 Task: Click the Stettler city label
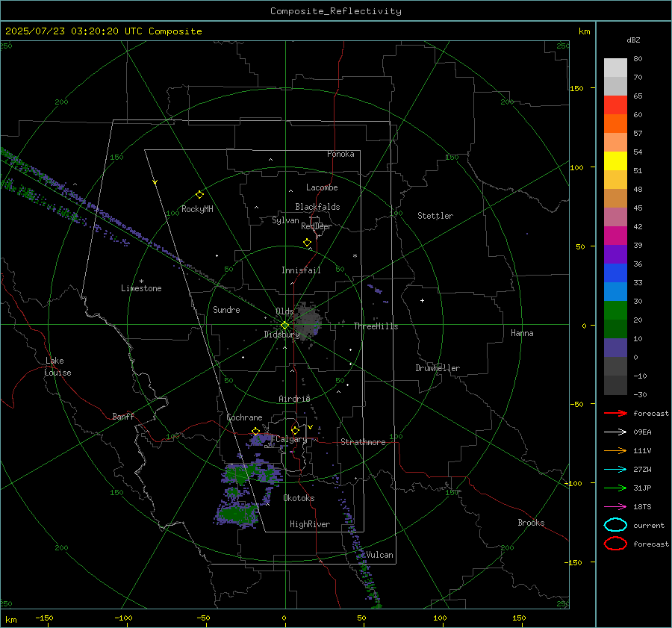click(435, 216)
